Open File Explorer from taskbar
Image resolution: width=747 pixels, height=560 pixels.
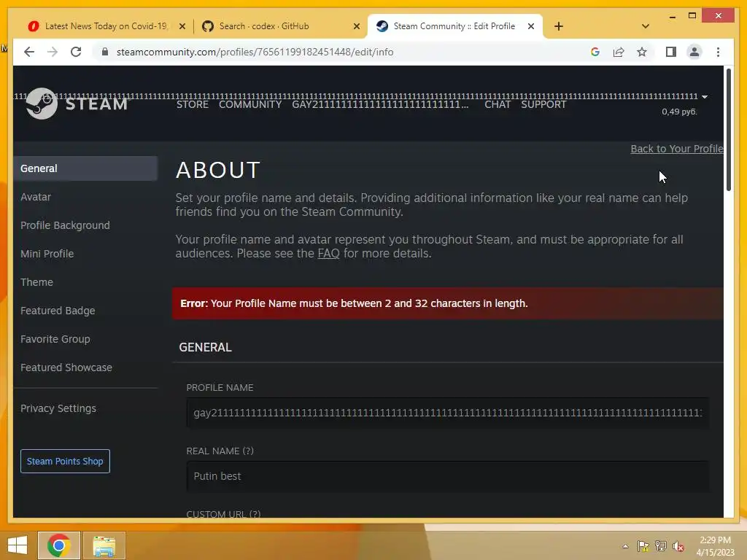click(x=104, y=545)
